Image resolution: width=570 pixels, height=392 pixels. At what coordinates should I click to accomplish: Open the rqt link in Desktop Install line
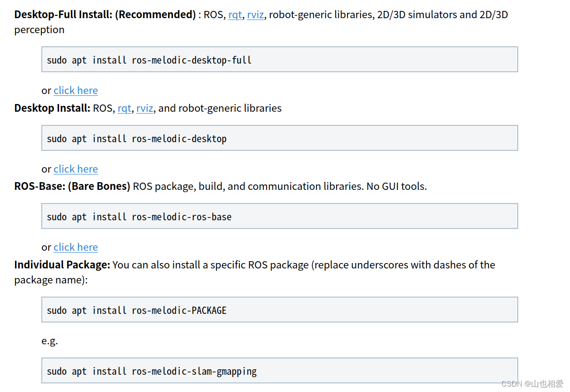(x=124, y=108)
